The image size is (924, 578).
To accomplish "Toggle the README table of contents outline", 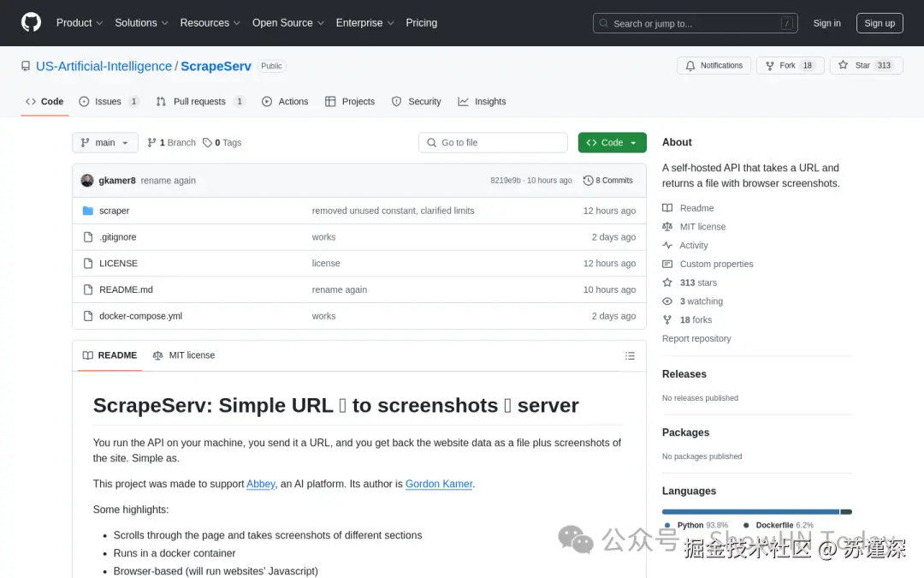I will click(x=630, y=355).
